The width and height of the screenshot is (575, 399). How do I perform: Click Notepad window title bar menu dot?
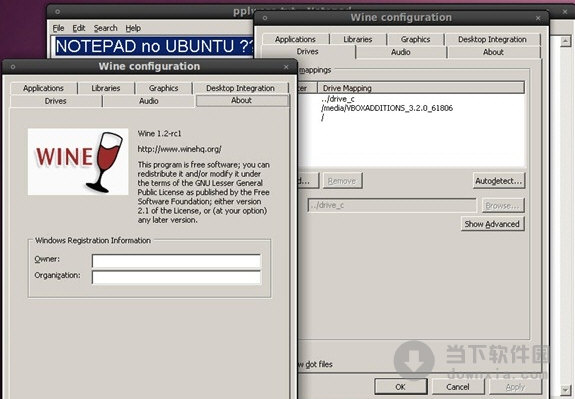58,12
